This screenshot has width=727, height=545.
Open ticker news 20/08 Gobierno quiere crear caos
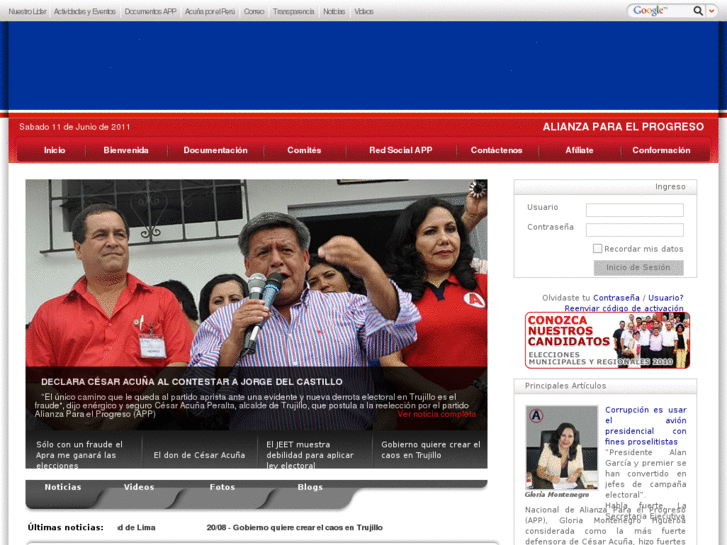pos(294,527)
